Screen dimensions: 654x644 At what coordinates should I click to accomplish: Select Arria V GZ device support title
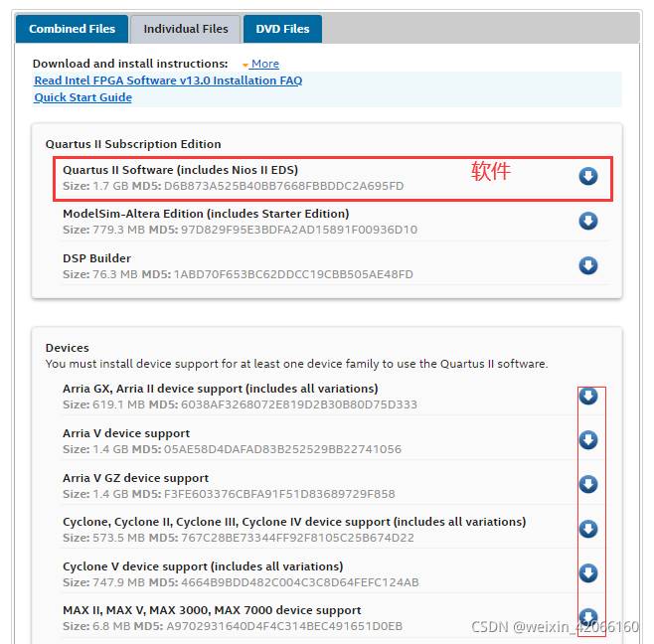[135, 478]
